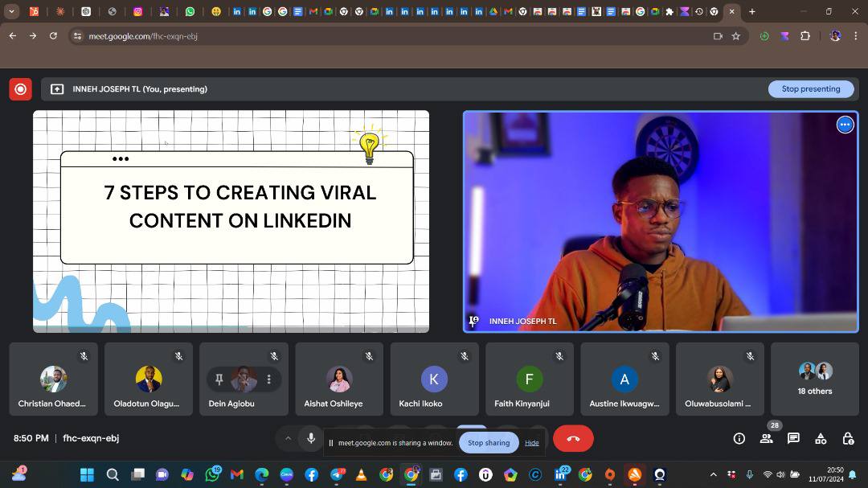Open Task View on taskbar
The height and width of the screenshot is (488, 868).
click(x=138, y=474)
